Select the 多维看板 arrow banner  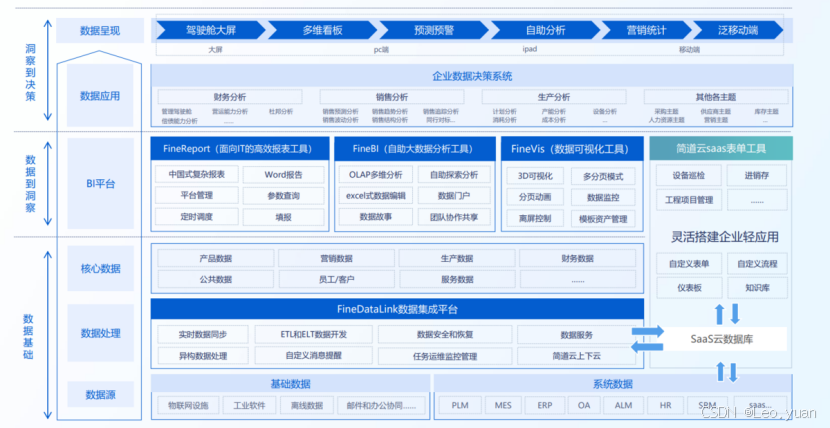click(x=322, y=30)
